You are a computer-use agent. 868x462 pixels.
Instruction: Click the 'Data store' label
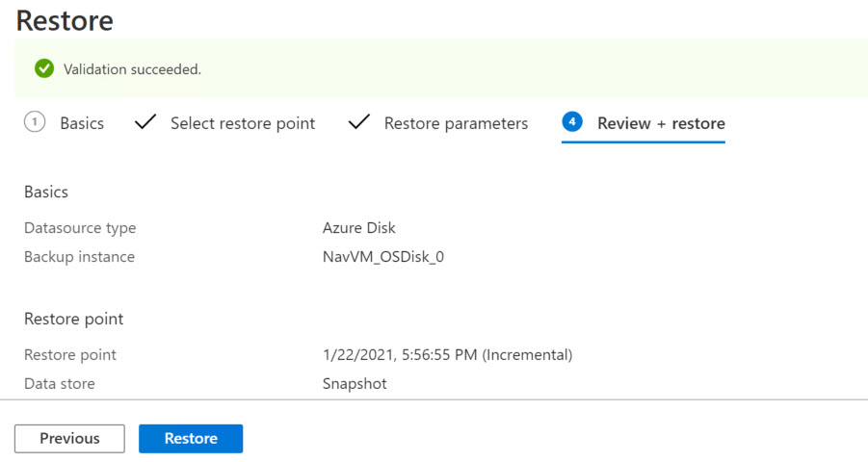tap(59, 383)
